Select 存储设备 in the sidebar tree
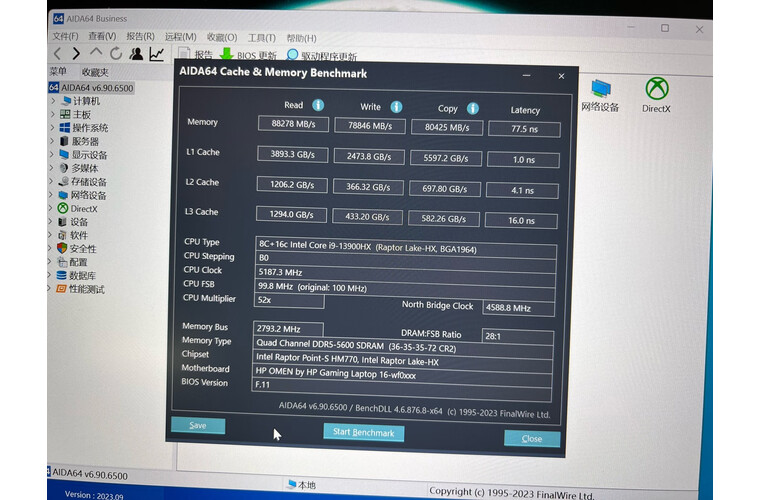760x500 pixels. (88, 182)
